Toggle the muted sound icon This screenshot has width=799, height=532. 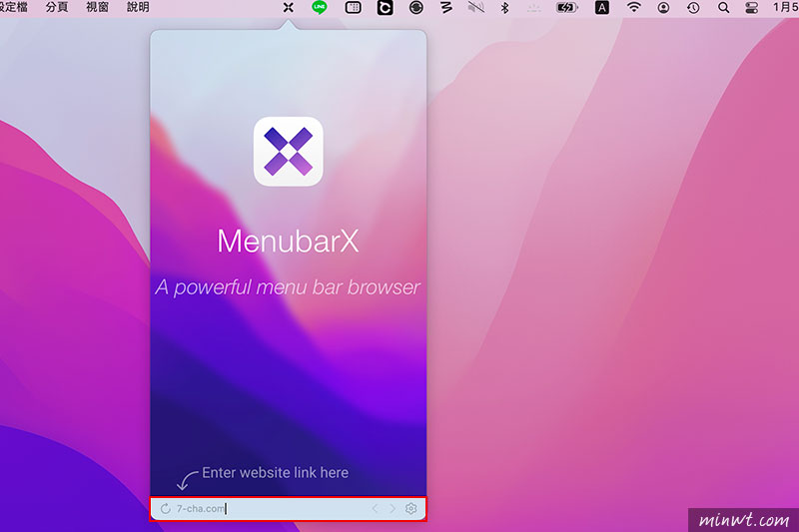pyautogui.click(x=476, y=7)
